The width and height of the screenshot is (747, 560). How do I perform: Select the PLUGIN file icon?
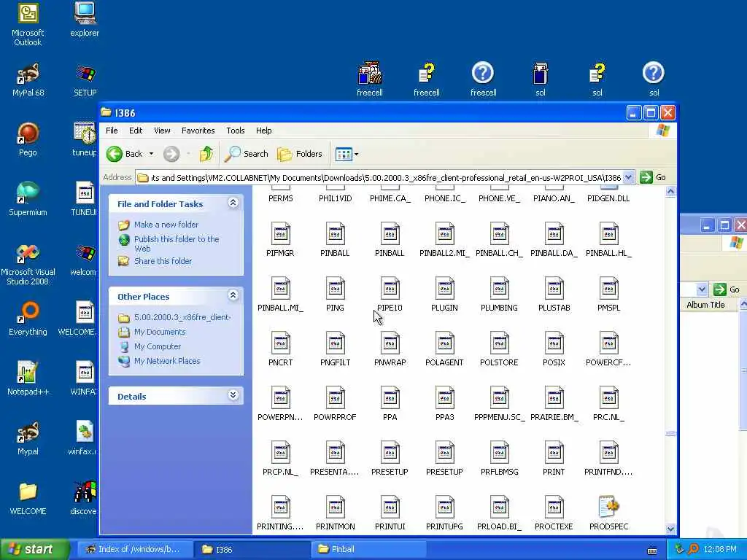[x=444, y=289]
